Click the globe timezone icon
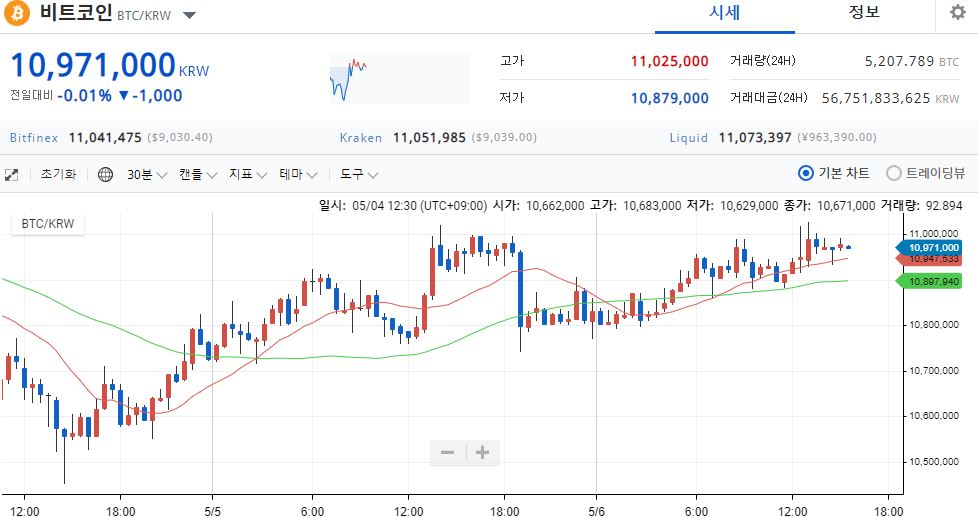Viewport: 978px width, 518px height. coord(105,175)
